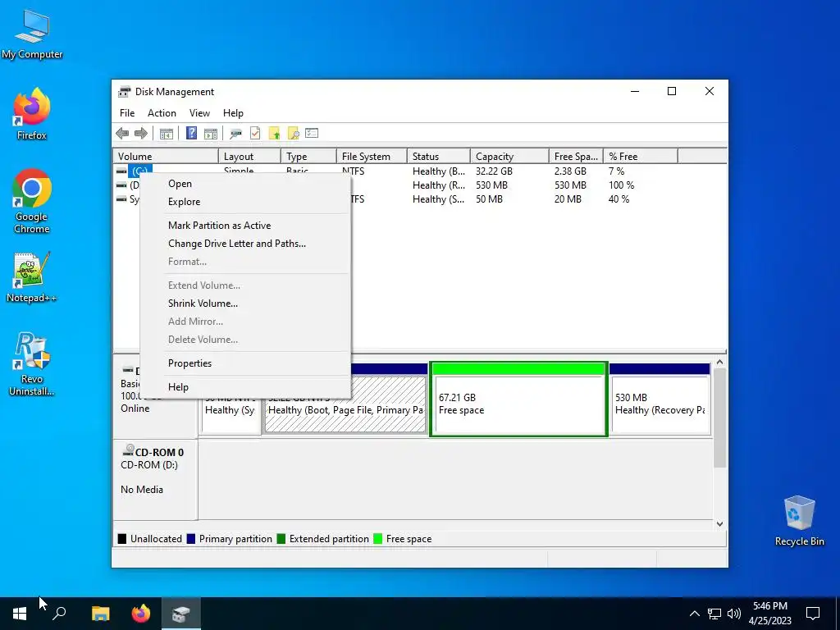Choose Help in the context menu
The width and height of the screenshot is (840, 630).
pos(245,387)
